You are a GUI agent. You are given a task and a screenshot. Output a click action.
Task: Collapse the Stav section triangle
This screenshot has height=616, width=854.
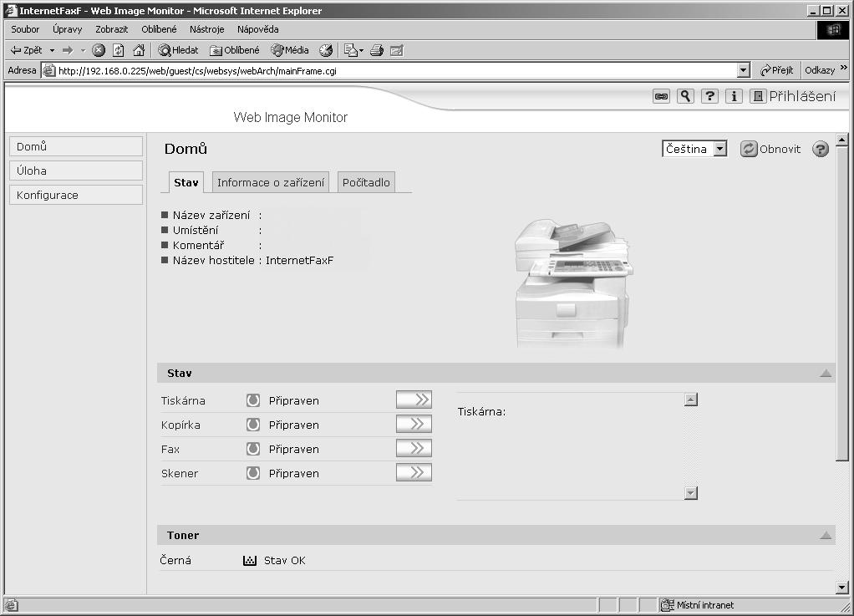click(826, 373)
